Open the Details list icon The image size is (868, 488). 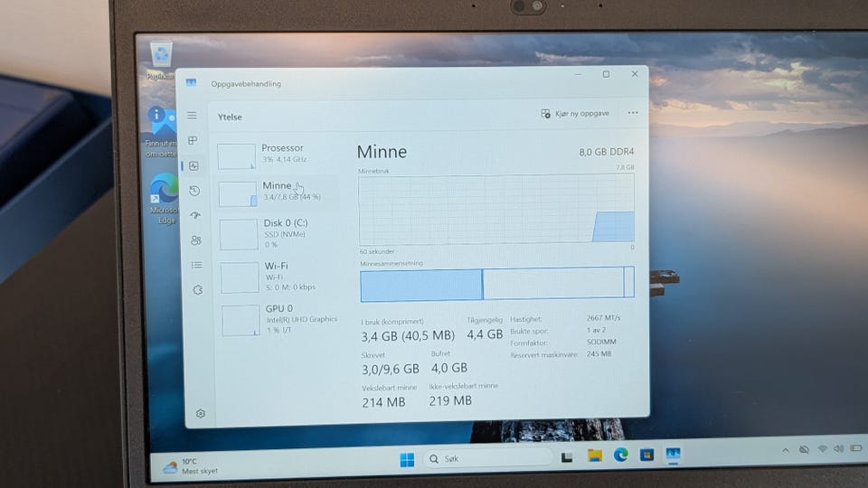[196, 265]
